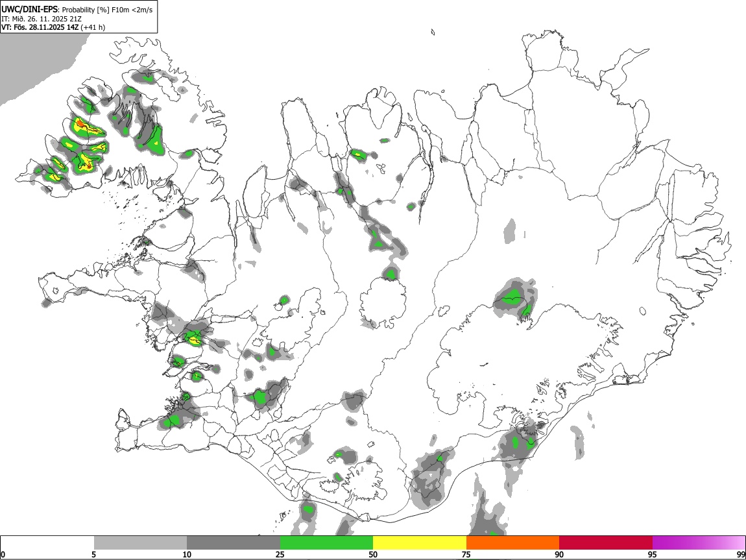Image resolution: width=746 pixels, height=560 pixels.
Task: Click the red 90-95% legend swatch
Action: (x=606, y=542)
